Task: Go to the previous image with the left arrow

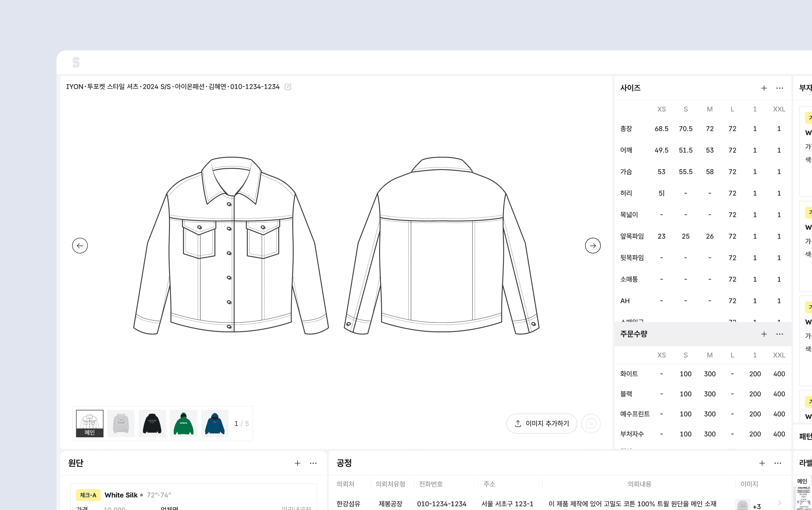Action: coord(80,246)
